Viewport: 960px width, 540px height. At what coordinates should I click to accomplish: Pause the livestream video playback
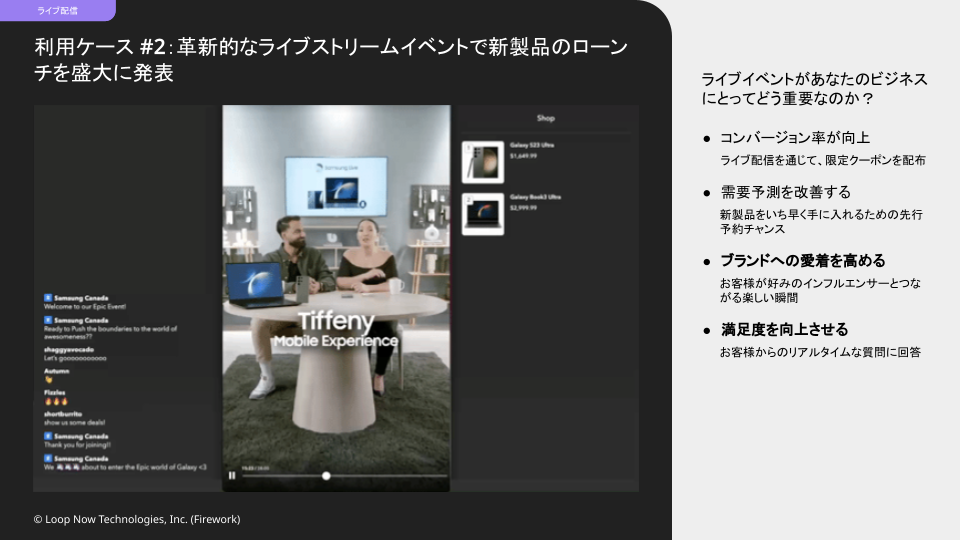click(x=232, y=475)
